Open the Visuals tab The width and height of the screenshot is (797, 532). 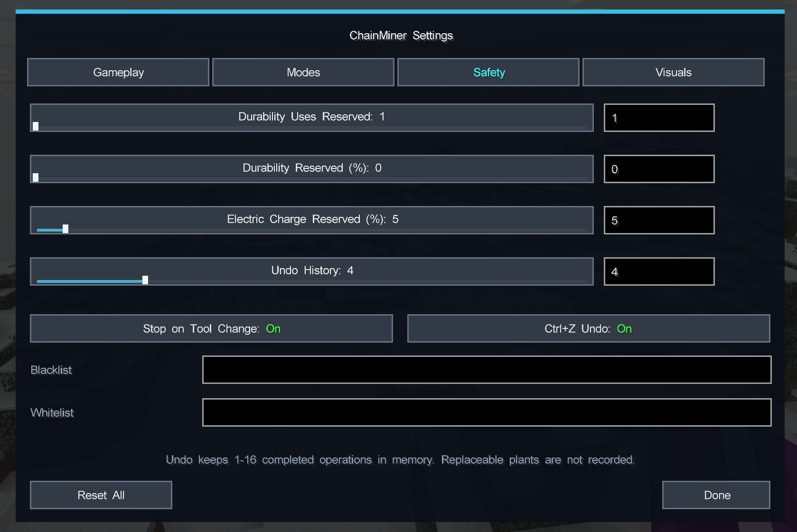coord(674,72)
